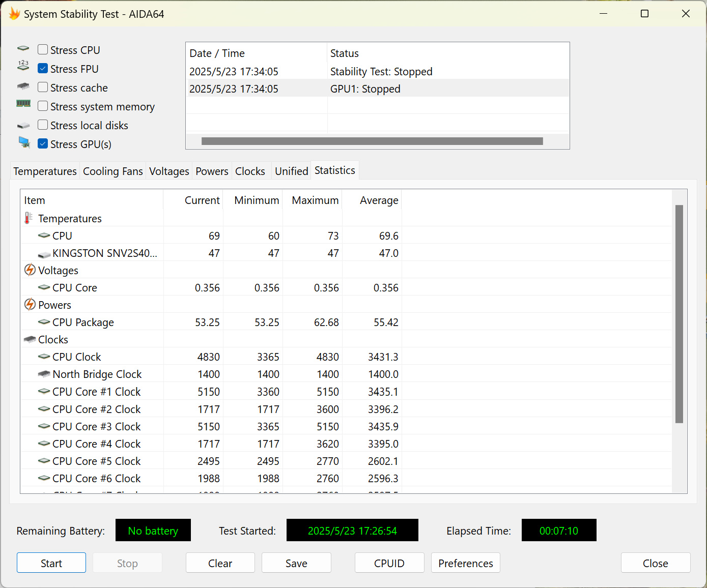Viewport: 707px width, 588px height.
Task: Click the drive icon next to KINGSTON SNV2S40
Action: point(44,253)
